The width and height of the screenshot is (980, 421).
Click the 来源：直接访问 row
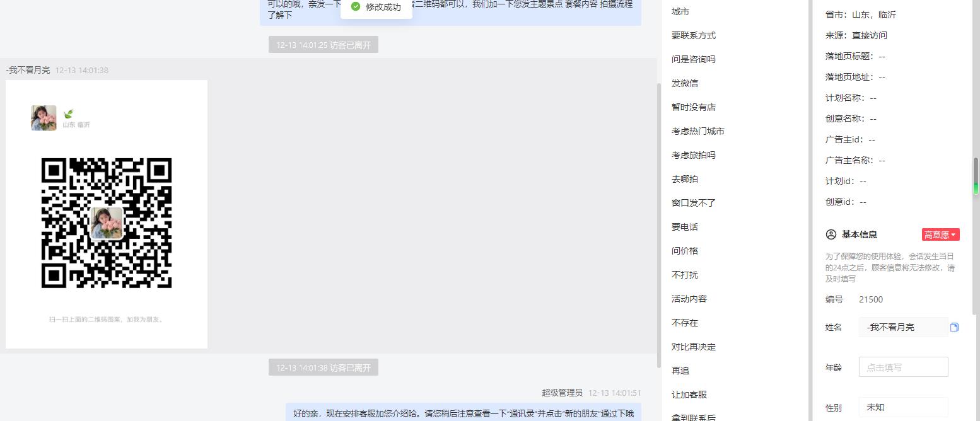(x=856, y=35)
